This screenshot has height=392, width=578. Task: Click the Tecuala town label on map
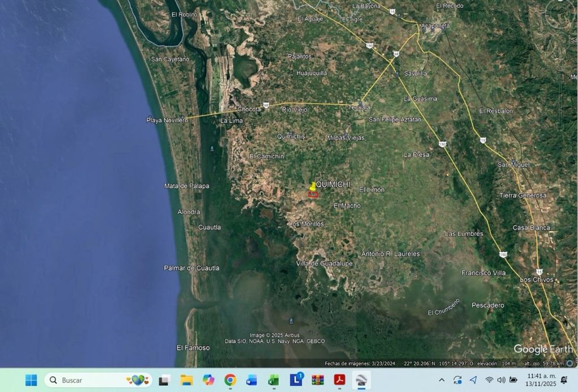[x=359, y=107]
